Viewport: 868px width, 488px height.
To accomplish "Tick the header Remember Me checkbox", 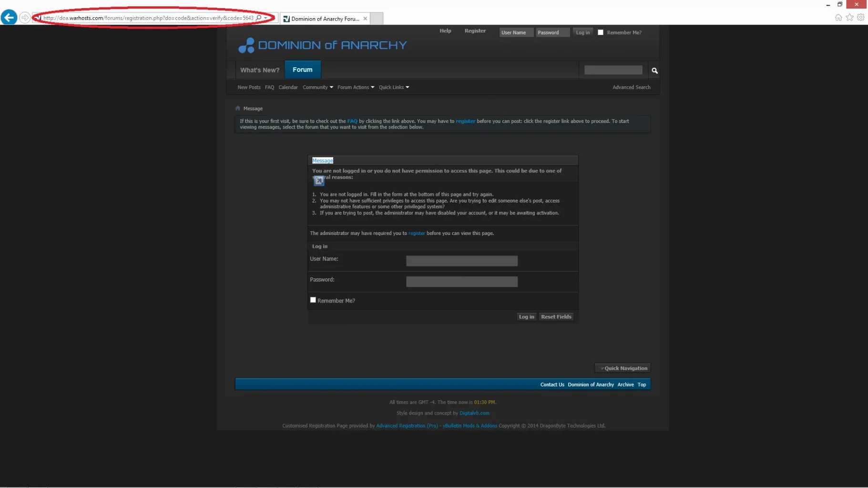I will (x=601, y=32).
